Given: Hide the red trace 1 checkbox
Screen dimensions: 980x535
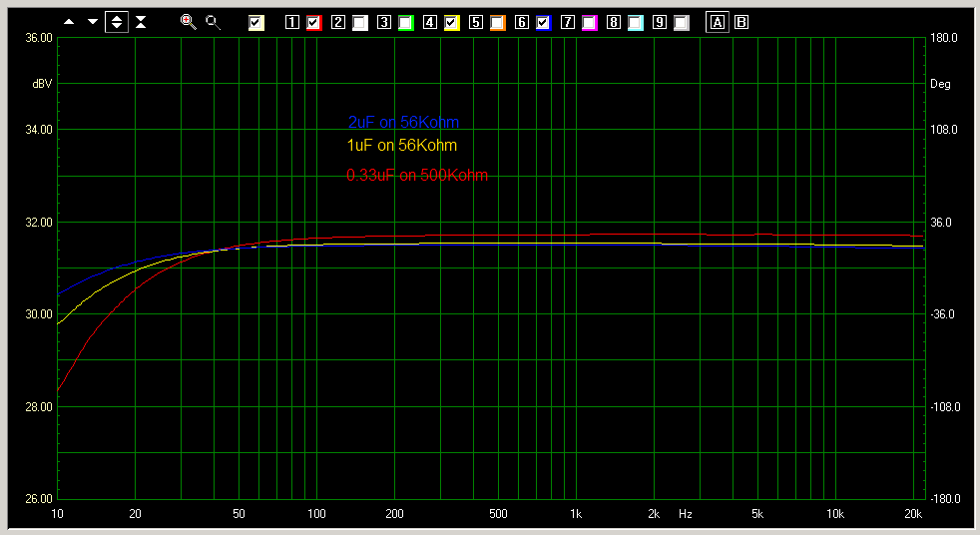Looking at the screenshot, I should [x=313, y=22].
